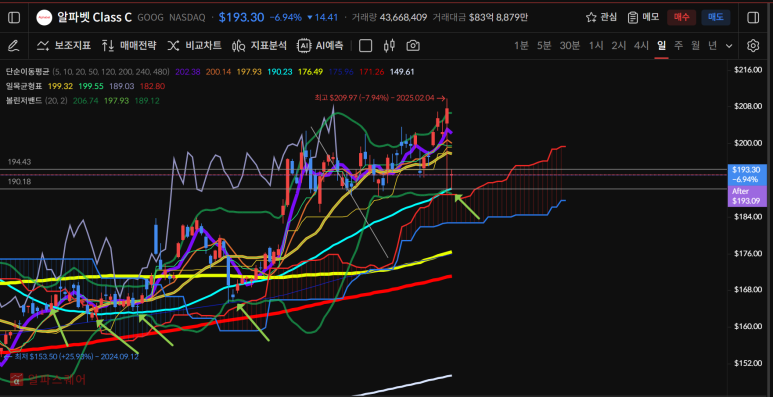Open 매매전략 trading strategy menu

(129, 46)
